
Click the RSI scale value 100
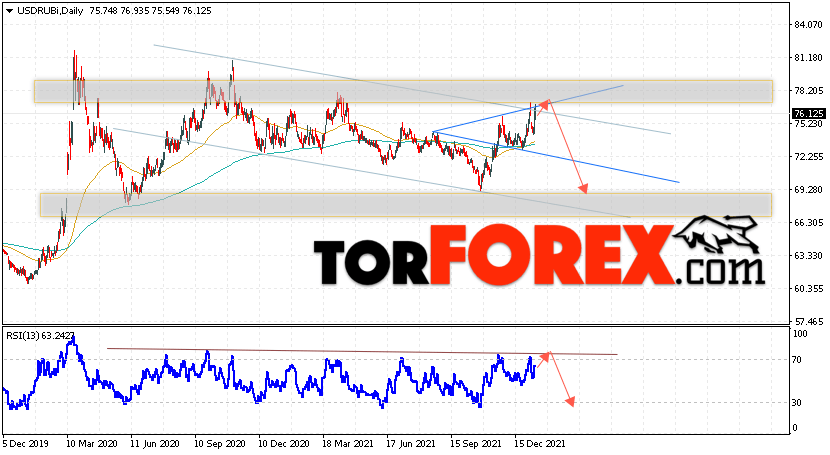pyautogui.click(x=800, y=334)
